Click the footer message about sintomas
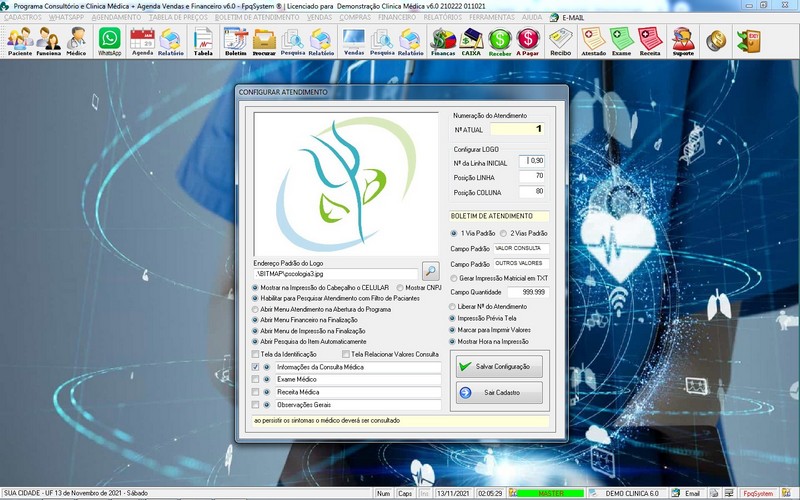This screenshot has width=800, height=500. 401,421
